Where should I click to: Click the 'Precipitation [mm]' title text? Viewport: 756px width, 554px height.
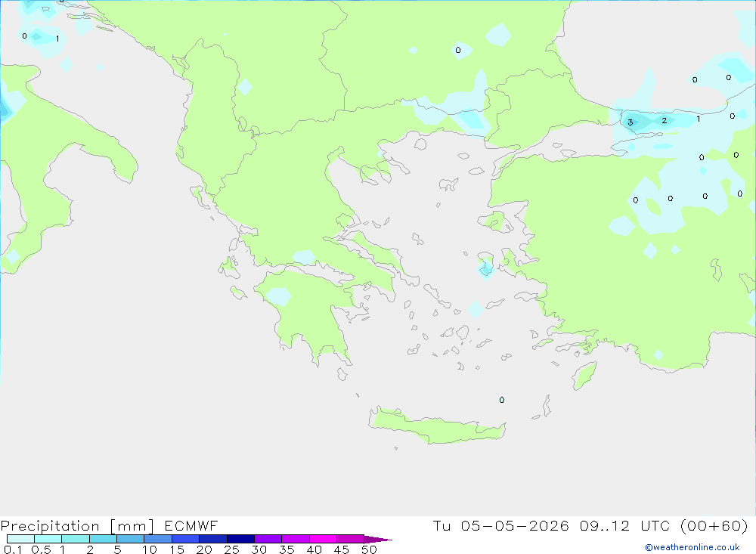coord(77,526)
